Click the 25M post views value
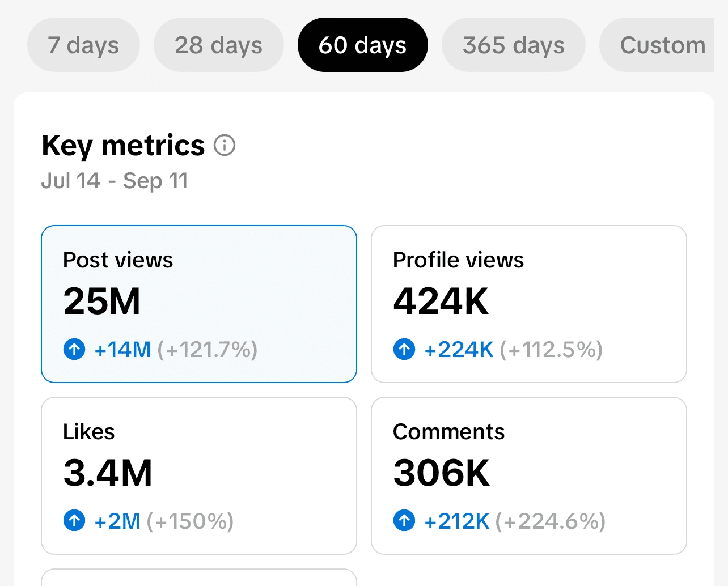 (x=101, y=301)
